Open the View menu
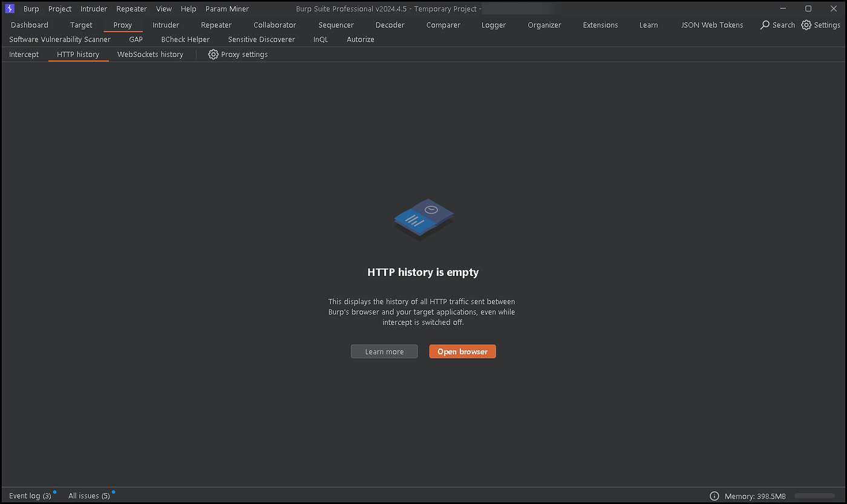This screenshot has width=847, height=504. pyautogui.click(x=163, y=9)
